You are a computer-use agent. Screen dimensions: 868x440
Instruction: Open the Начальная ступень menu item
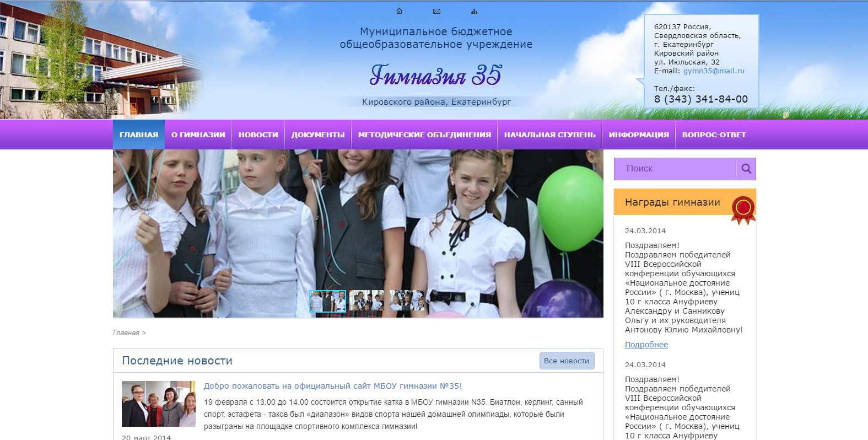[x=549, y=135]
